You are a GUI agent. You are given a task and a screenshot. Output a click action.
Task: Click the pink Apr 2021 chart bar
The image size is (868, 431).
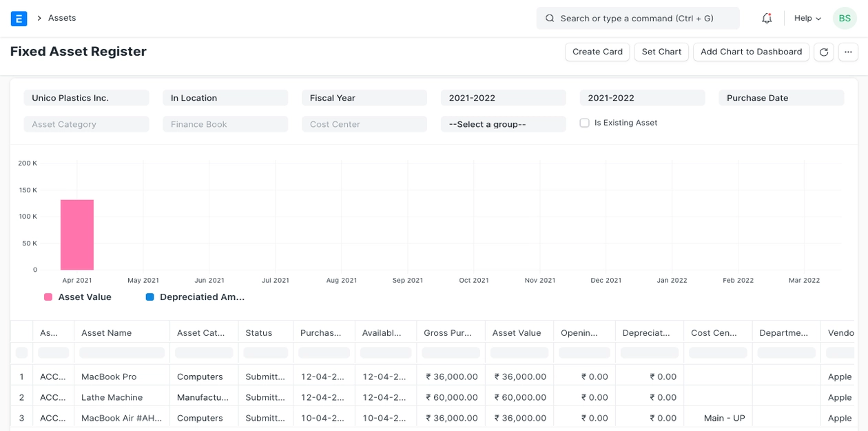(77, 234)
